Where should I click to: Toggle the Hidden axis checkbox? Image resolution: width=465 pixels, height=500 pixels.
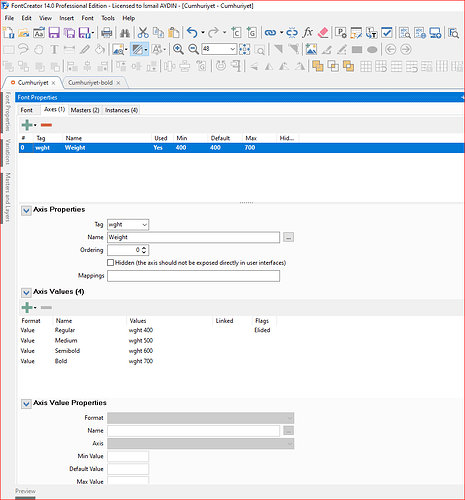click(110, 263)
